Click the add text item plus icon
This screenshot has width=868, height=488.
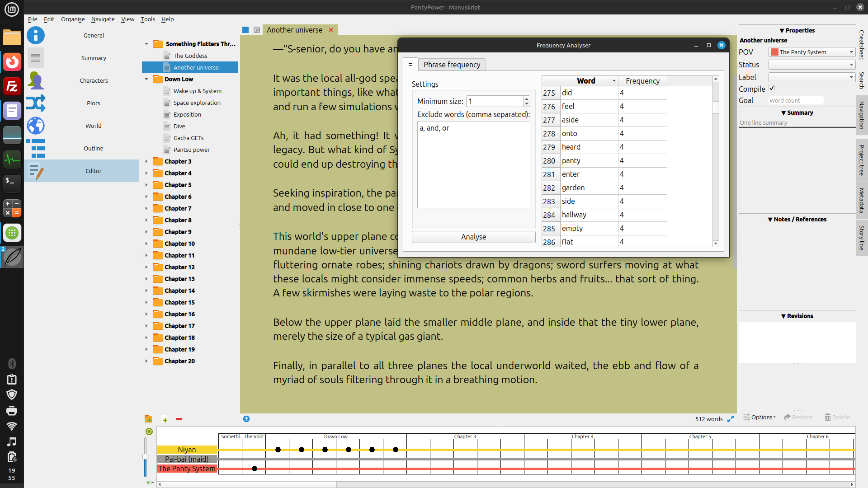(165, 419)
